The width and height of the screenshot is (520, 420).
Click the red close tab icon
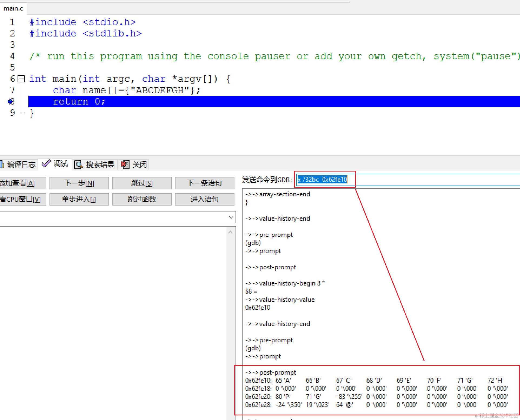pos(125,164)
